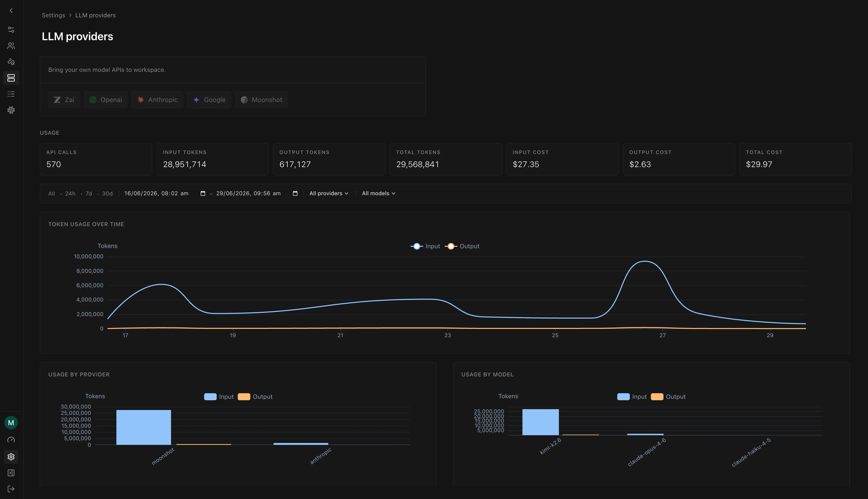Add the Google provider

click(x=209, y=100)
